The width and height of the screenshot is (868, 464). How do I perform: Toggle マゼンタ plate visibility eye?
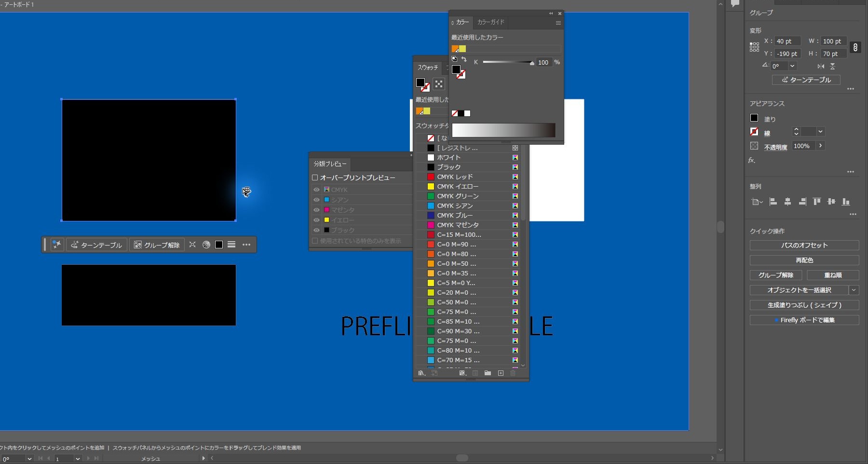[316, 210]
